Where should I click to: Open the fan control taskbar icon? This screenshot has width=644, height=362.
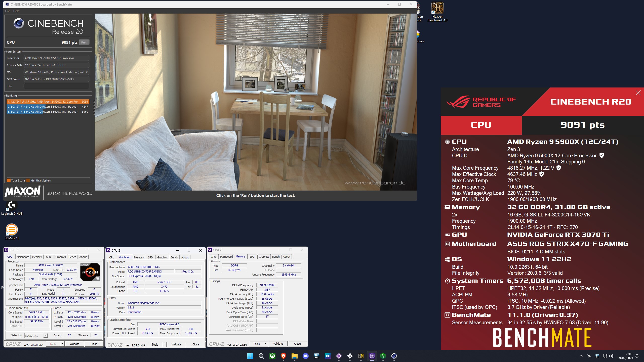pyautogui.click(x=350, y=356)
